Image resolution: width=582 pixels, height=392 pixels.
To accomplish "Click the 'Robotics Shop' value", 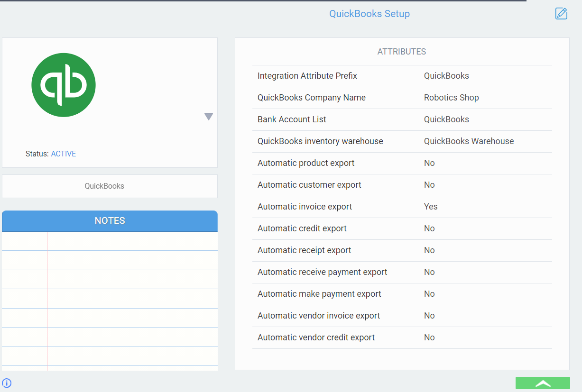I will [x=452, y=98].
